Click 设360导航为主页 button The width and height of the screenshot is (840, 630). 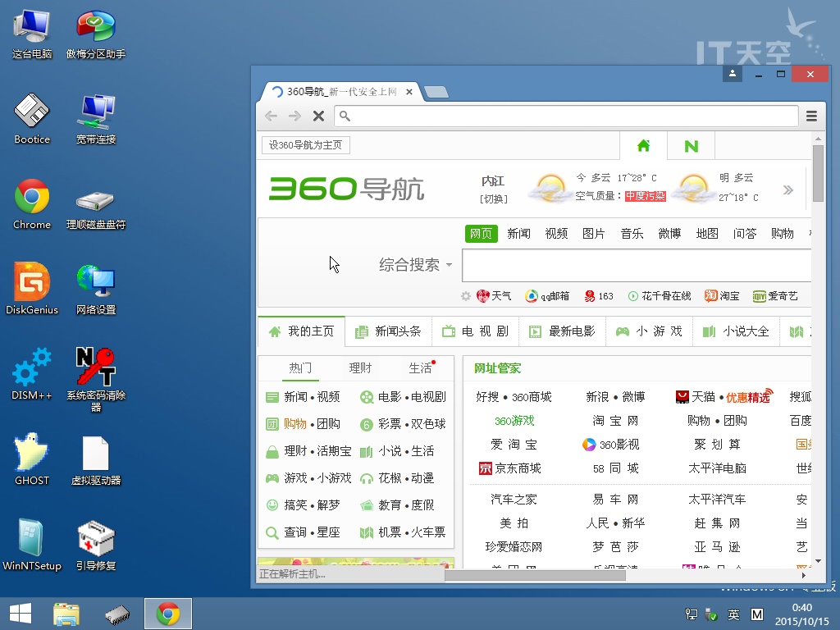[x=306, y=145]
